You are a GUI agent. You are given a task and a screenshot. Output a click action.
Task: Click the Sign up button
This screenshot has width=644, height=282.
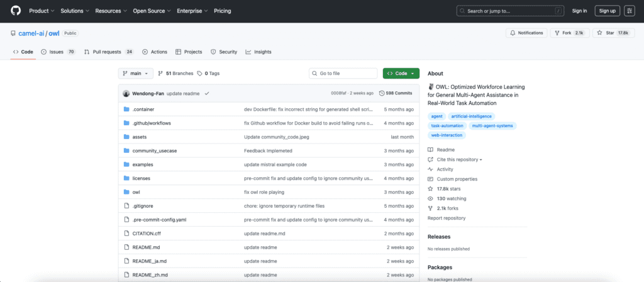coord(608,11)
